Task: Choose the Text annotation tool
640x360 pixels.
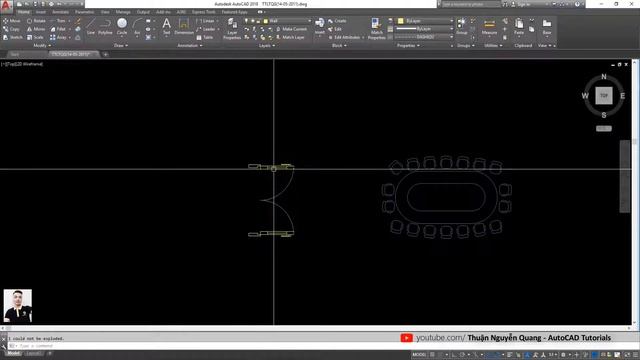Action: point(167,27)
